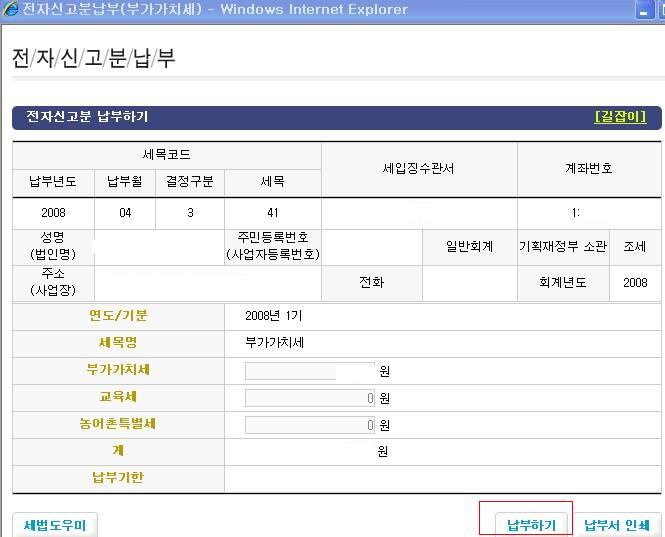
Task: Click the 납부기한 row label
Action: coord(118,478)
